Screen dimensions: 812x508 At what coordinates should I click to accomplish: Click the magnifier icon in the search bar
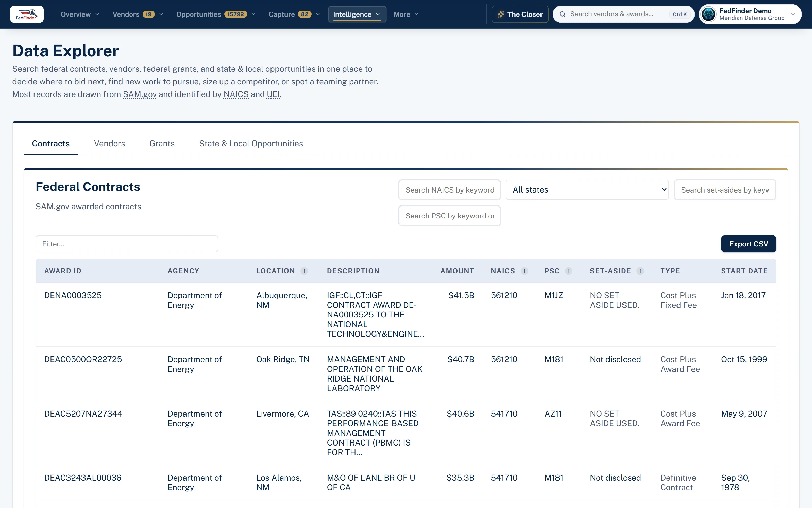point(563,14)
